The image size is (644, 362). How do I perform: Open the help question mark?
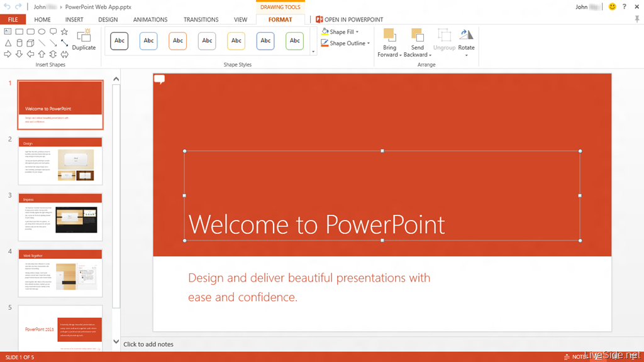pyautogui.click(x=625, y=6)
